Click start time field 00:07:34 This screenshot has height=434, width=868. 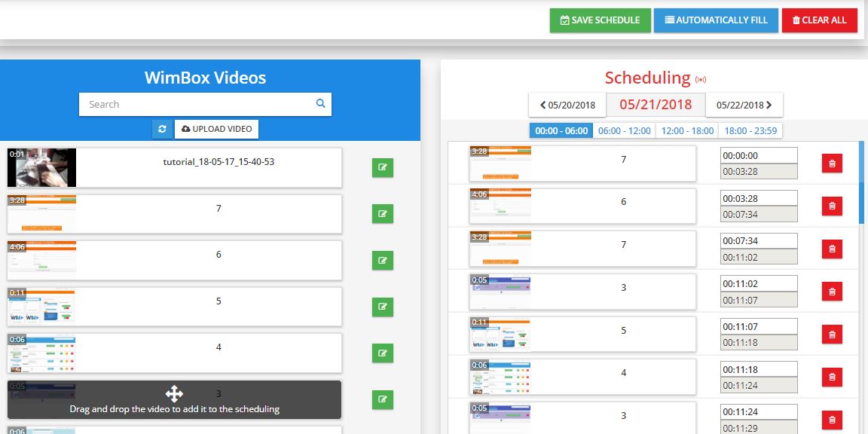759,241
